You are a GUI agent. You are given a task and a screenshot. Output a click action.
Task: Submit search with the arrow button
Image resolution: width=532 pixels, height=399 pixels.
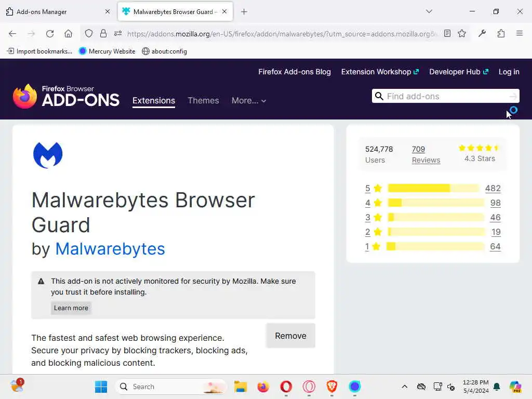point(513,96)
